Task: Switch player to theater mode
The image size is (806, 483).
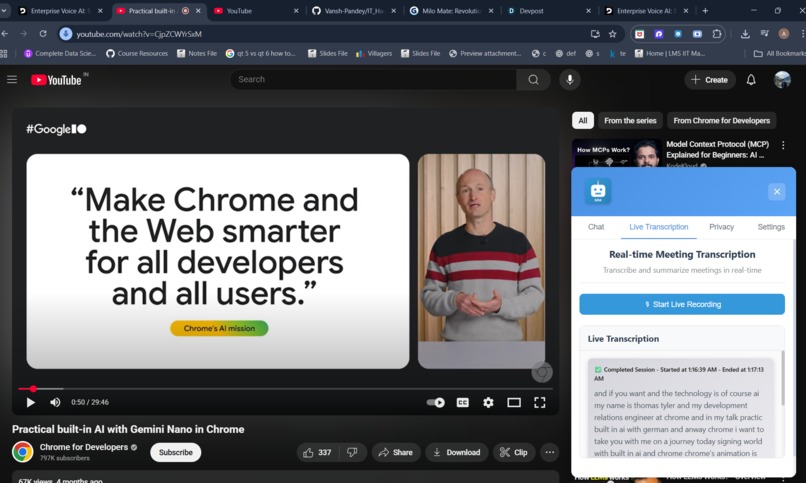Action: point(514,402)
